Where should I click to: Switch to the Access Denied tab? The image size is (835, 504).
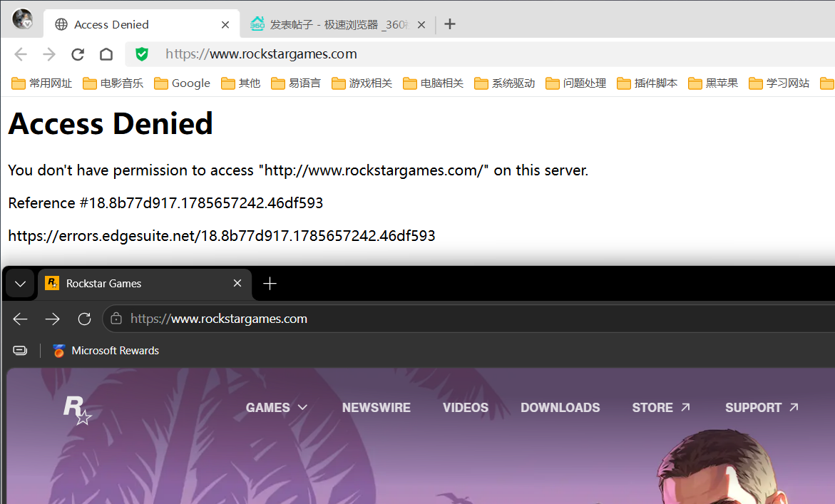coord(142,24)
